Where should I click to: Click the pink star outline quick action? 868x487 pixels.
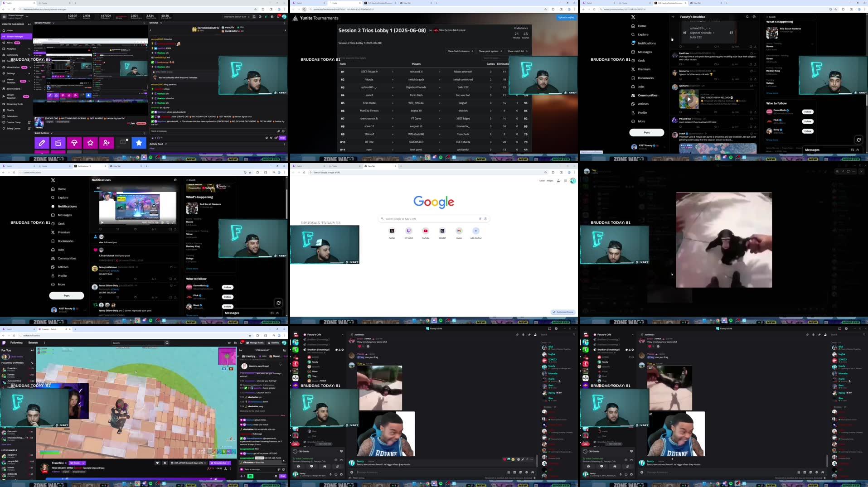[x=91, y=143]
